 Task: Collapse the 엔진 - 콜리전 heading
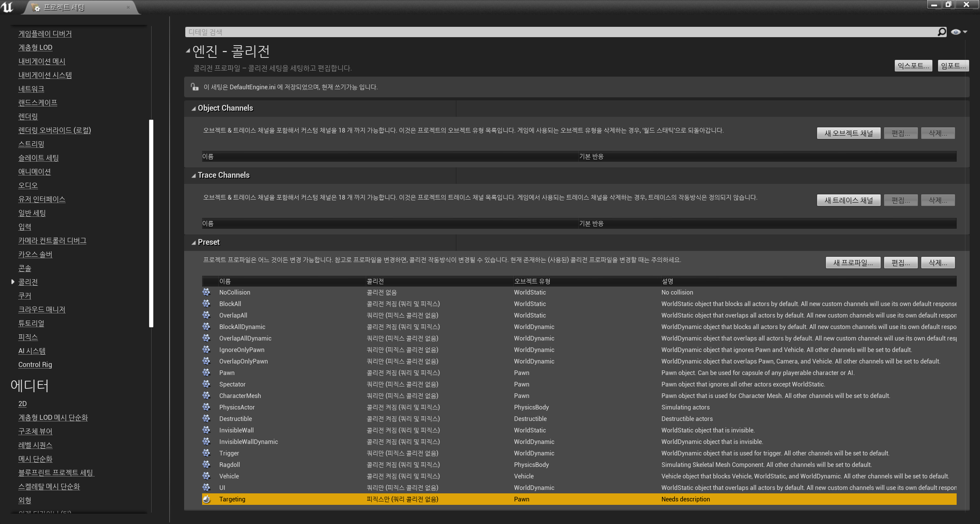pyautogui.click(x=188, y=51)
